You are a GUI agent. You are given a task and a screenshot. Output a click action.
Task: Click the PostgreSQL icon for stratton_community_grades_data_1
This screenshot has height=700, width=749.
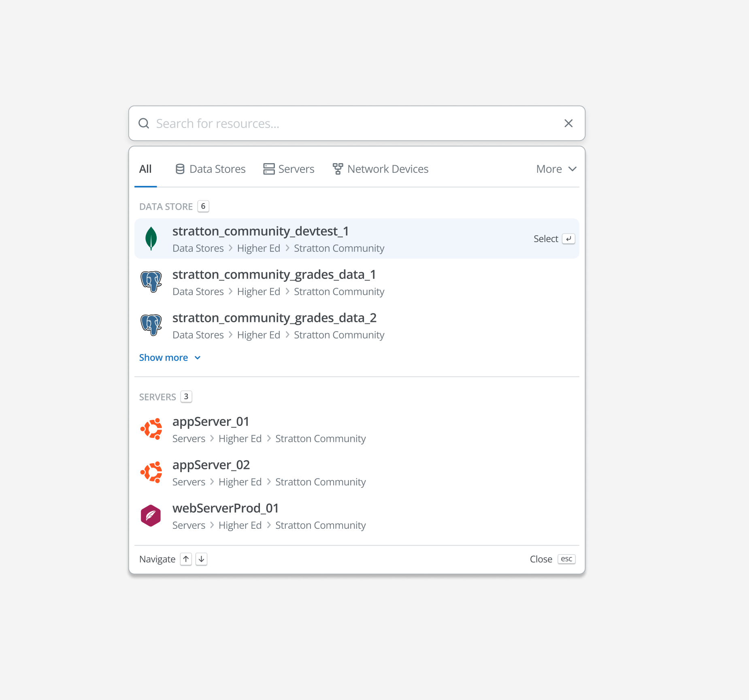(x=151, y=282)
